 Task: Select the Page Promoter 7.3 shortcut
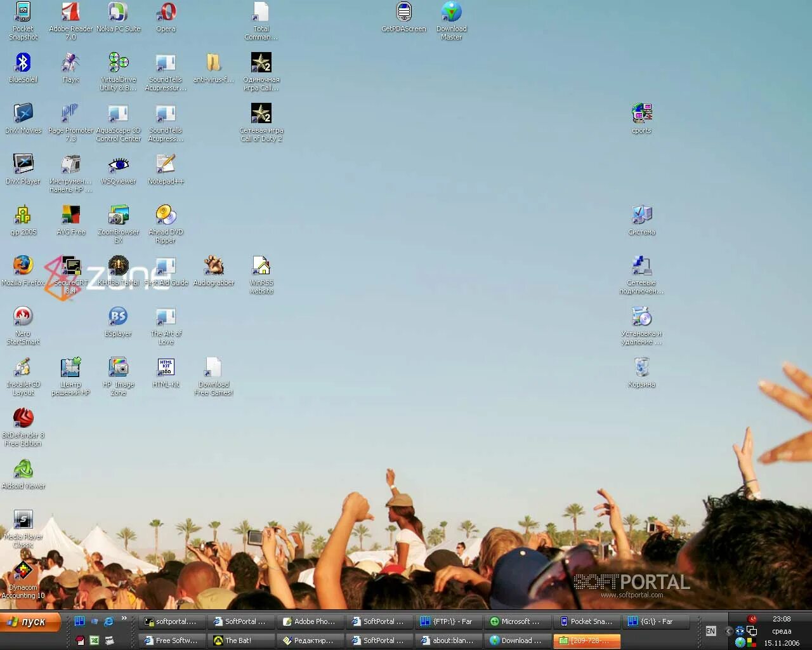[70, 123]
